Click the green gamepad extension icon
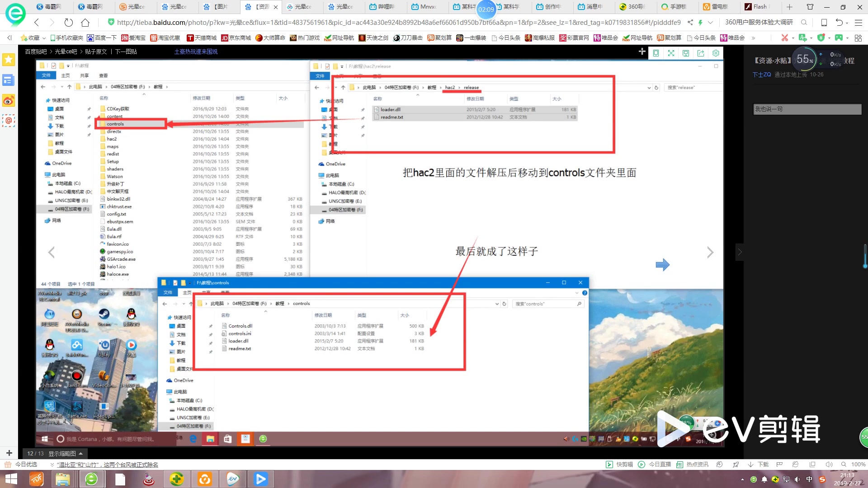The image size is (868, 488). pyautogui.click(x=839, y=38)
